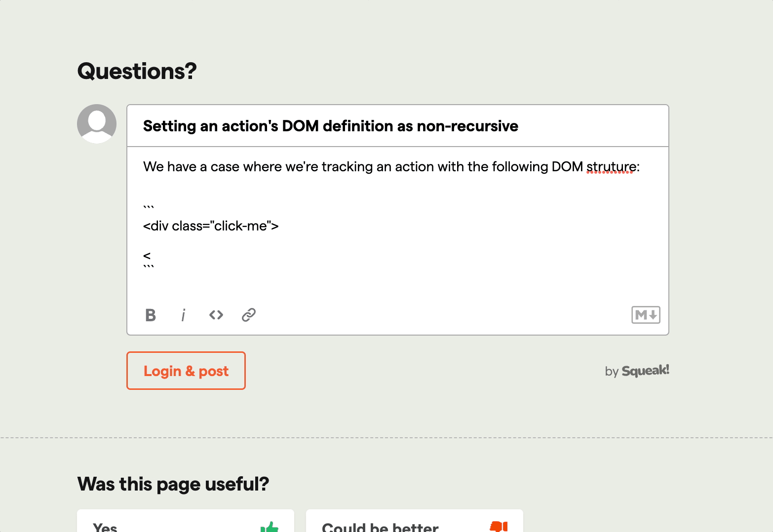Image resolution: width=773 pixels, height=532 pixels.
Task: Submit with the Login & post button
Action: pos(186,371)
